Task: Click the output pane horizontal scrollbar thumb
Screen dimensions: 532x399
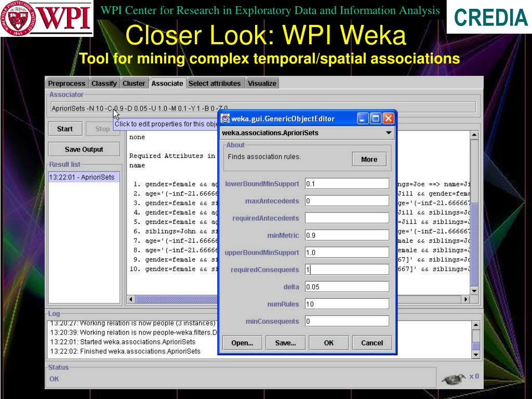Action: [177, 299]
